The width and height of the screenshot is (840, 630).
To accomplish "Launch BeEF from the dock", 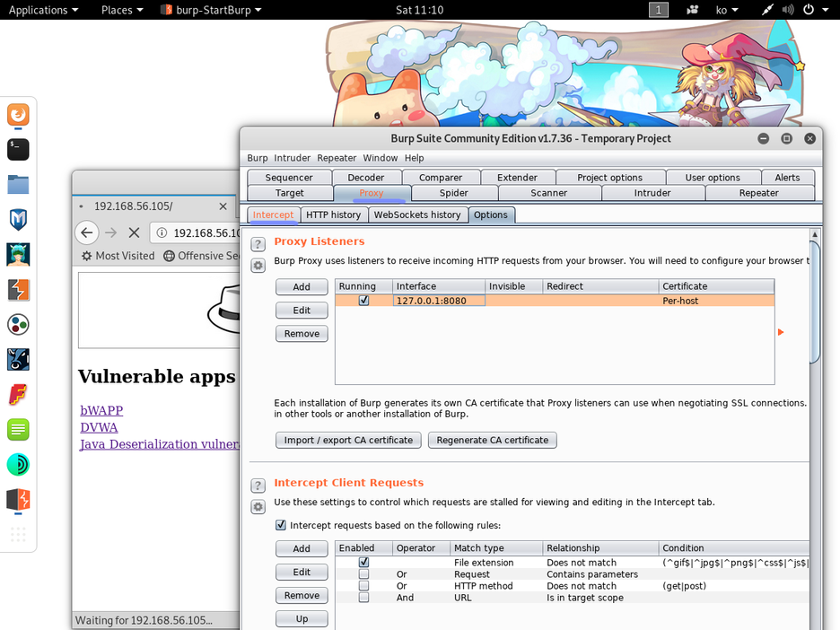I will (18, 360).
